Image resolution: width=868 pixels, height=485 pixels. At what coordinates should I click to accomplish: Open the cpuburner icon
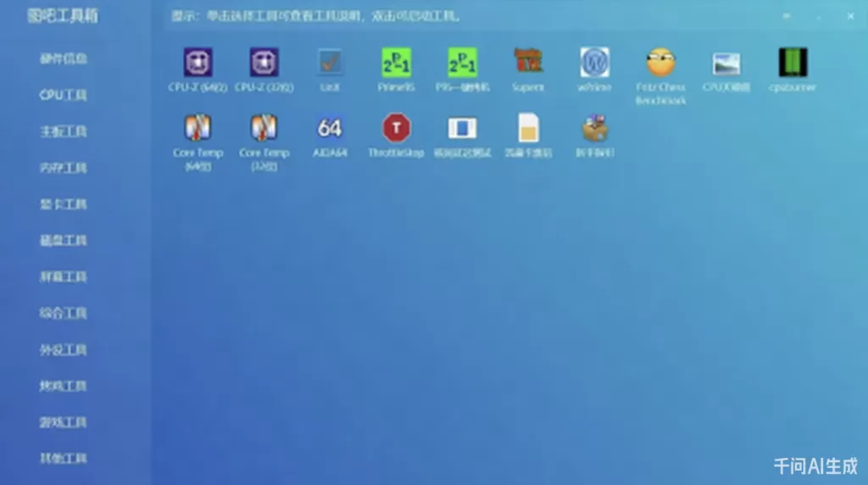793,63
